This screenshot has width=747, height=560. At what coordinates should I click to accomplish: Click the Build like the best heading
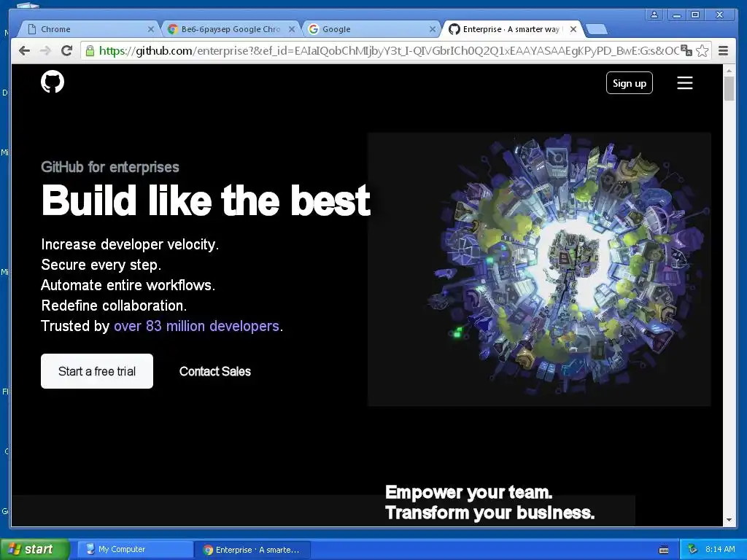click(x=206, y=200)
